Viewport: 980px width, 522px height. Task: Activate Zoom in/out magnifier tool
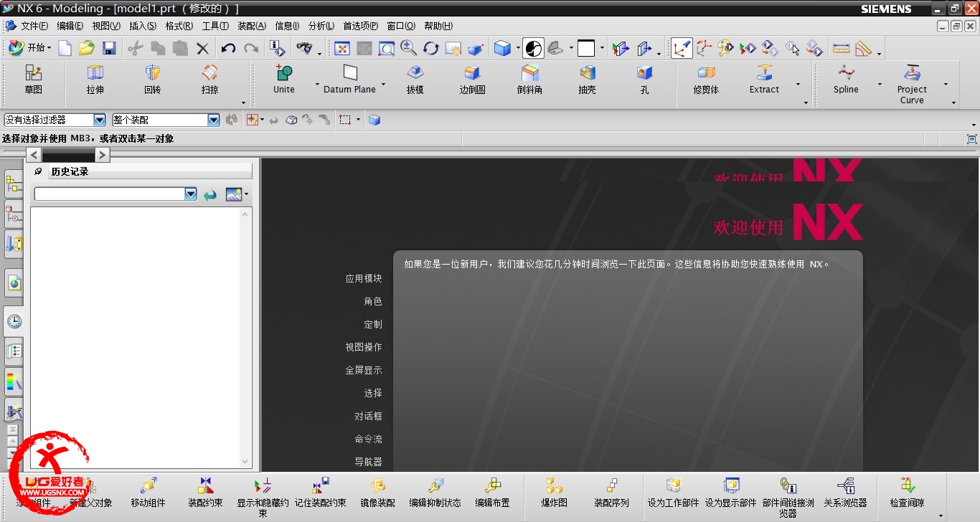[x=409, y=48]
